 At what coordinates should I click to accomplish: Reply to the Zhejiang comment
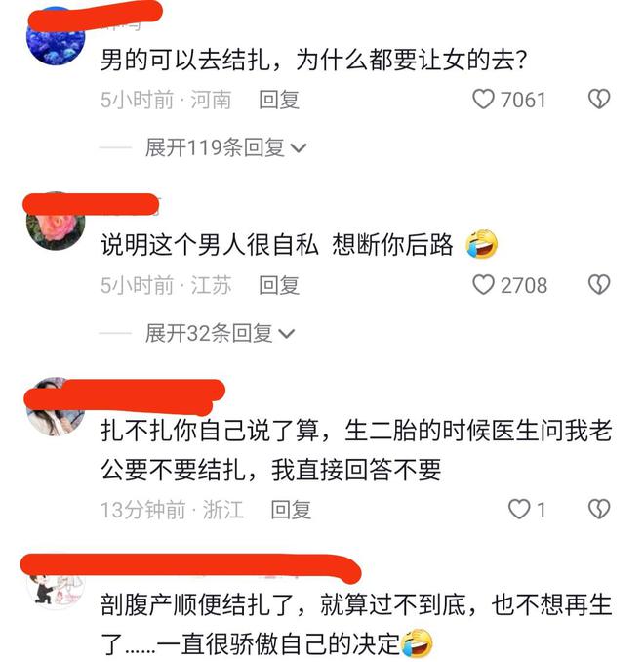tap(291, 510)
